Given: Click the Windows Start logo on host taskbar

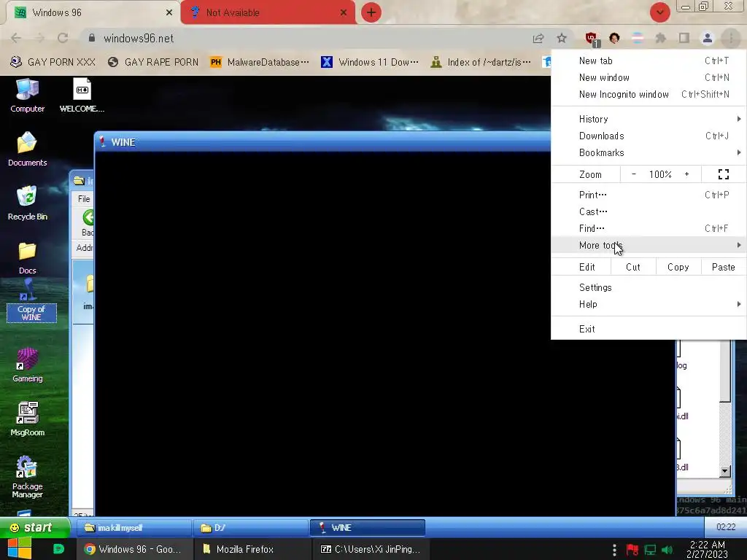Looking at the screenshot, I should pos(19,549).
